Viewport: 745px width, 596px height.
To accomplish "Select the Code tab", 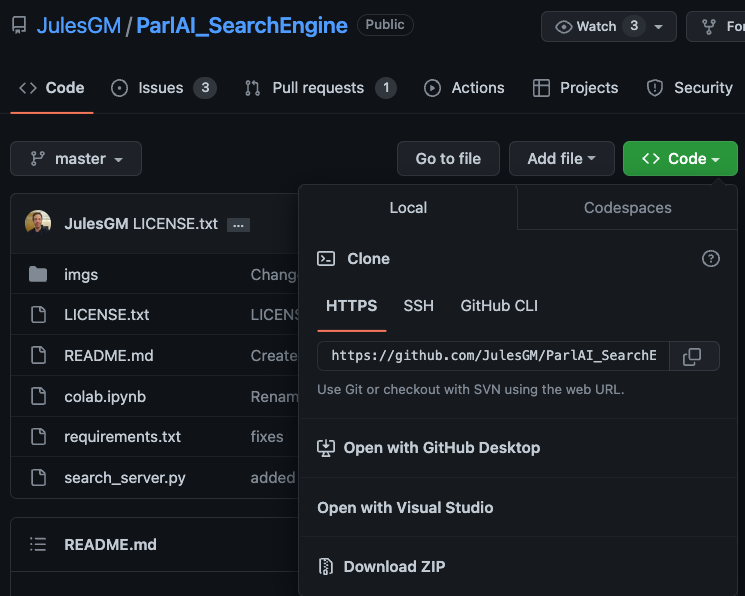I will point(52,87).
